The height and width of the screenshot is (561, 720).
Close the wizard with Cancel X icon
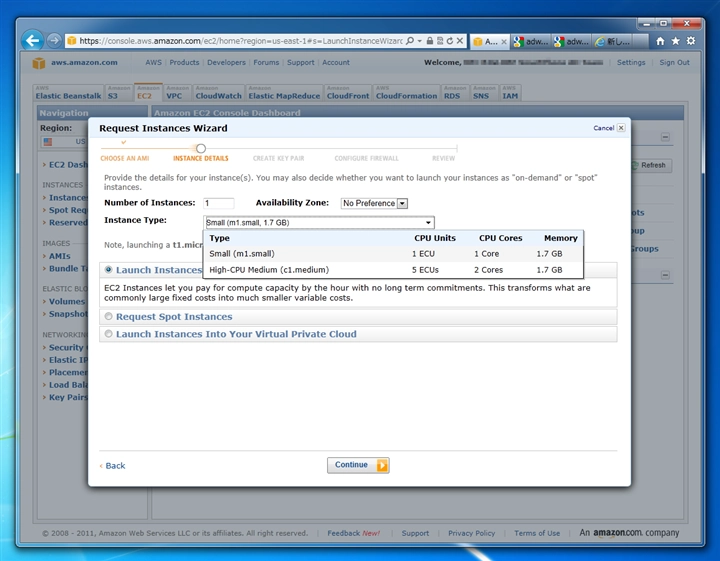(621, 128)
